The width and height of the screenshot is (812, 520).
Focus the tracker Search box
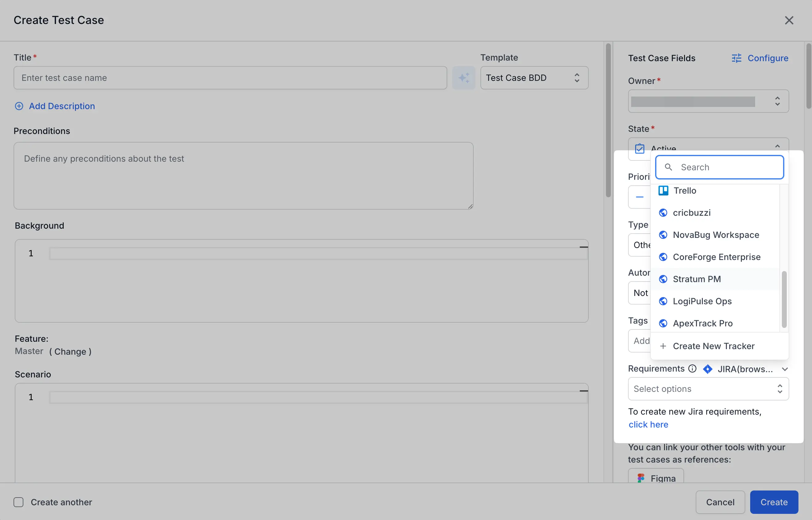pos(719,167)
